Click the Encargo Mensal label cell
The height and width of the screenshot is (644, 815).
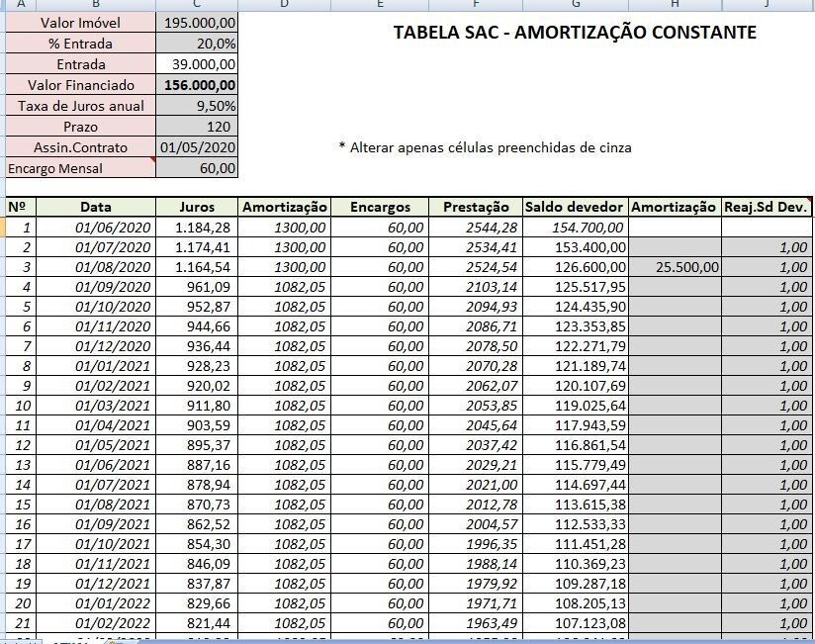point(79,168)
